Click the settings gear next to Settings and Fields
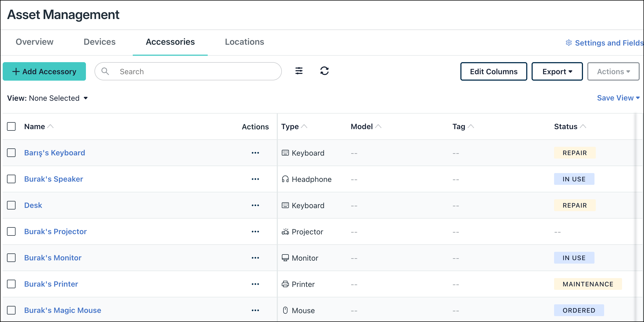This screenshot has width=644, height=322. [x=569, y=43]
